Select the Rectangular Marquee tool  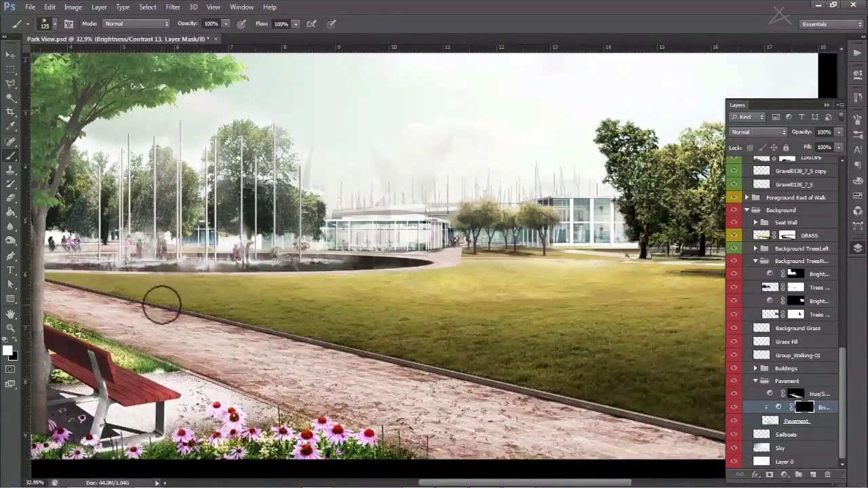(x=10, y=69)
